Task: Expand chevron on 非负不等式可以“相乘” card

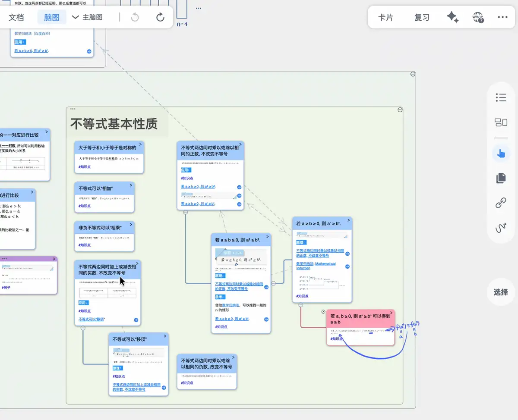Action: (x=131, y=224)
